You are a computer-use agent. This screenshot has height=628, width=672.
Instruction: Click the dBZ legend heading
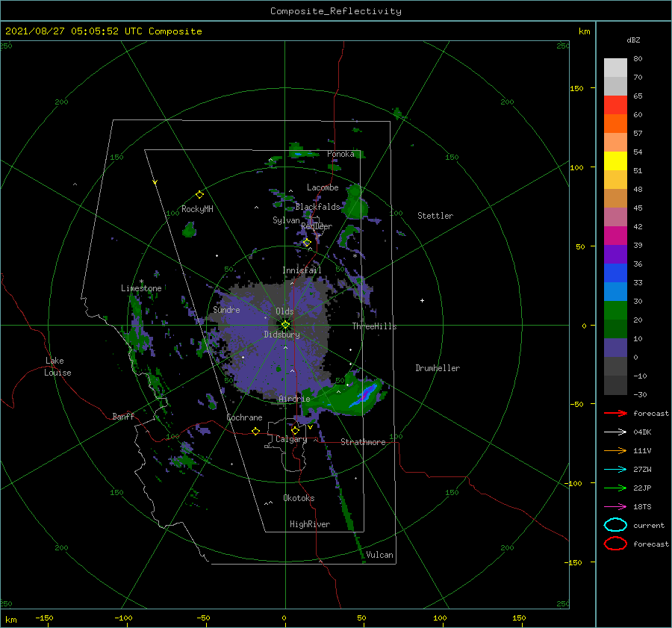pos(633,40)
